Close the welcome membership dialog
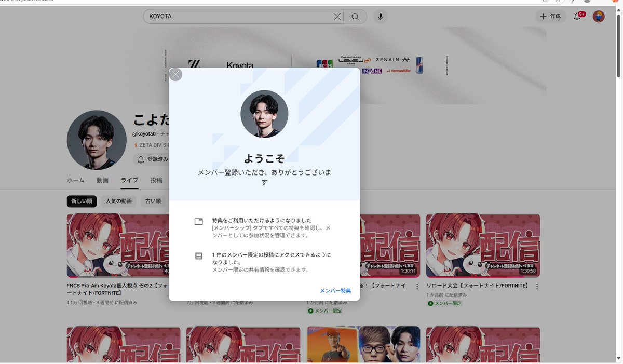The width and height of the screenshot is (623, 364). 175,75
